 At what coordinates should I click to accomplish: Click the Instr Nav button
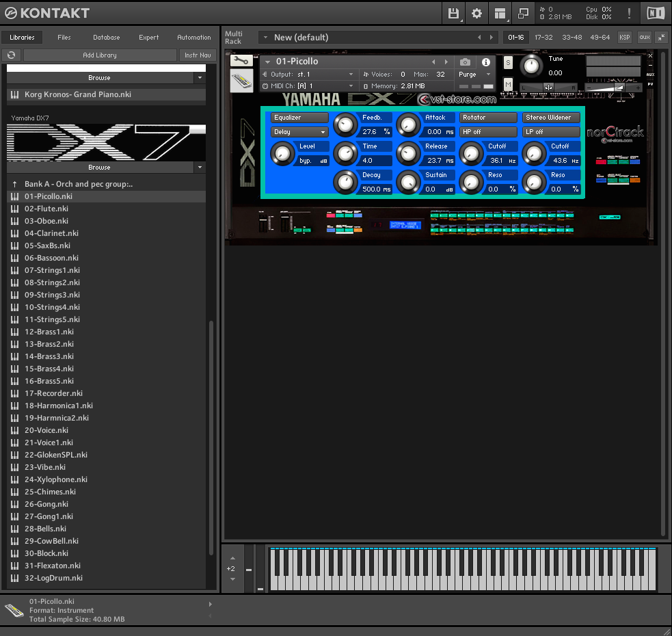tap(198, 55)
